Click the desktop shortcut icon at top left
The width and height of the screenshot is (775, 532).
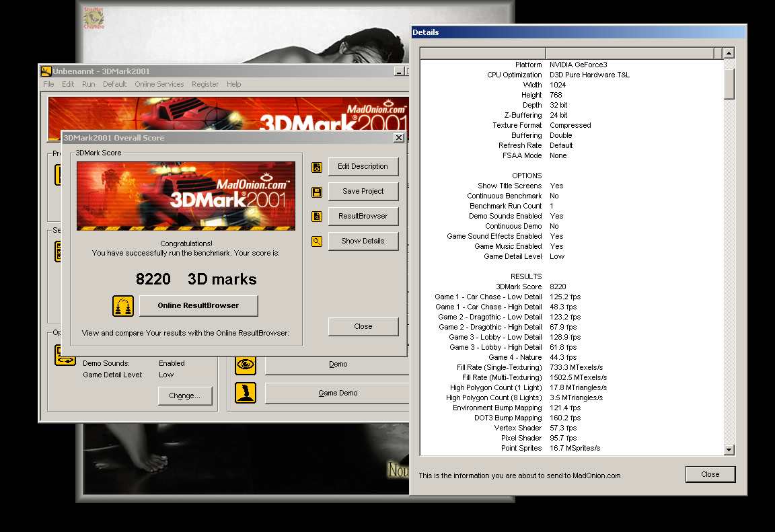tap(94, 17)
